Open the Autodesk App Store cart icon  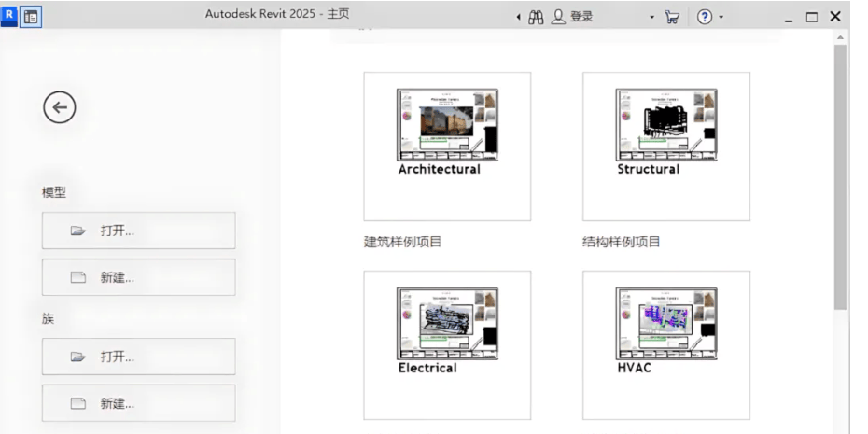pyautogui.click(x=672, y=17)
